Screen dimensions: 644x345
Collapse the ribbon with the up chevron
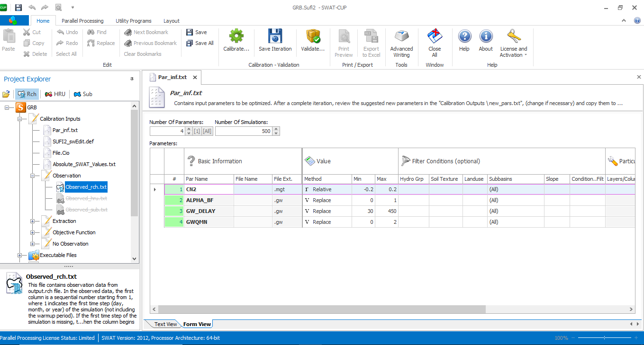click(624, 20)
